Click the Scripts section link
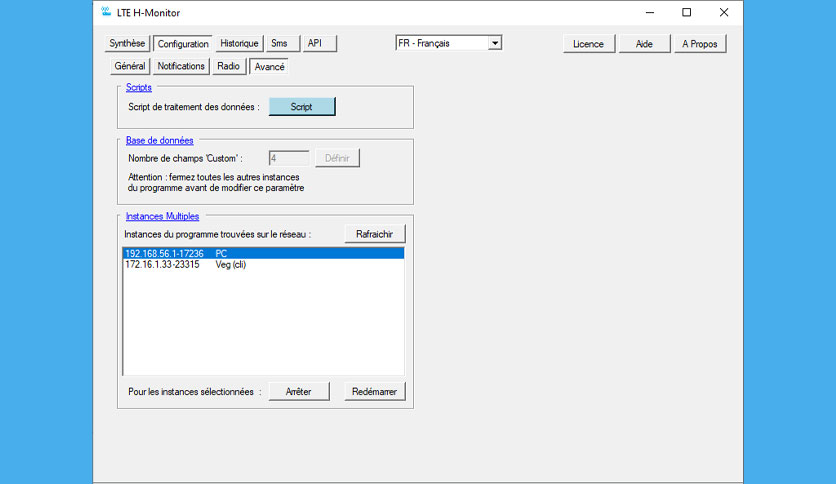 pos(139,87)
